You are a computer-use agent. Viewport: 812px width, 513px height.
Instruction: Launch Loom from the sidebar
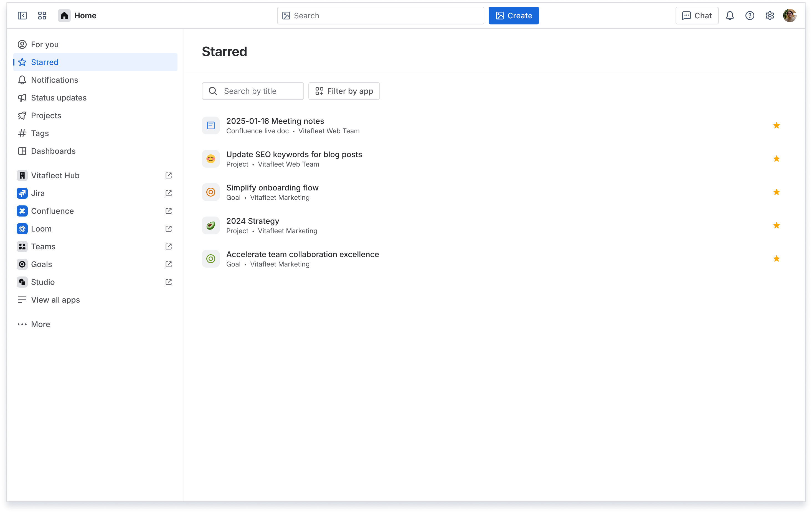(41, 228)
